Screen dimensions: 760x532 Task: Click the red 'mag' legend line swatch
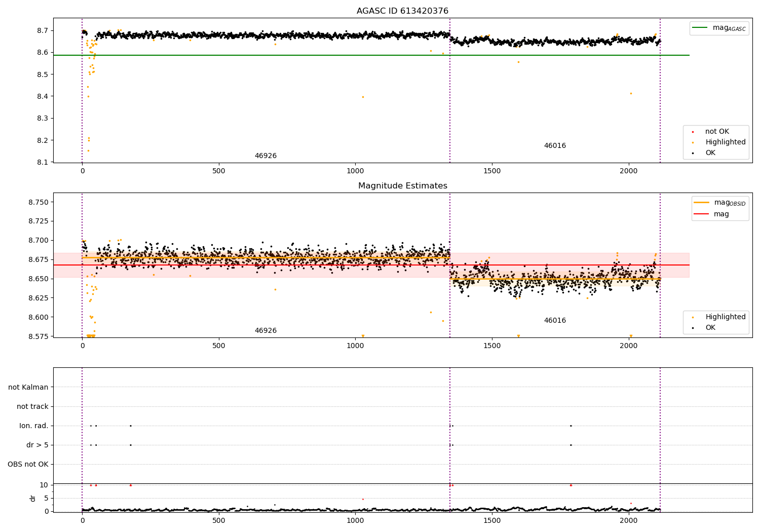tap(702, 214)
